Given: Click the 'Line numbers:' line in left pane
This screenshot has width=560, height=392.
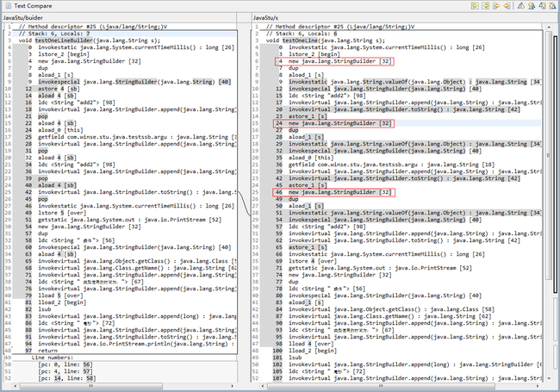Looking at the screenshot, I should click(x=53, y=358).
